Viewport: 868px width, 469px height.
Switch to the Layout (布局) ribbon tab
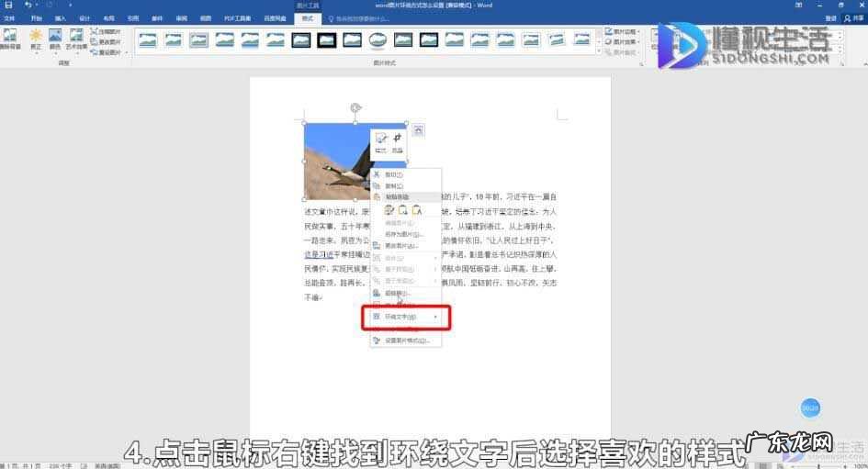point(108,18)
